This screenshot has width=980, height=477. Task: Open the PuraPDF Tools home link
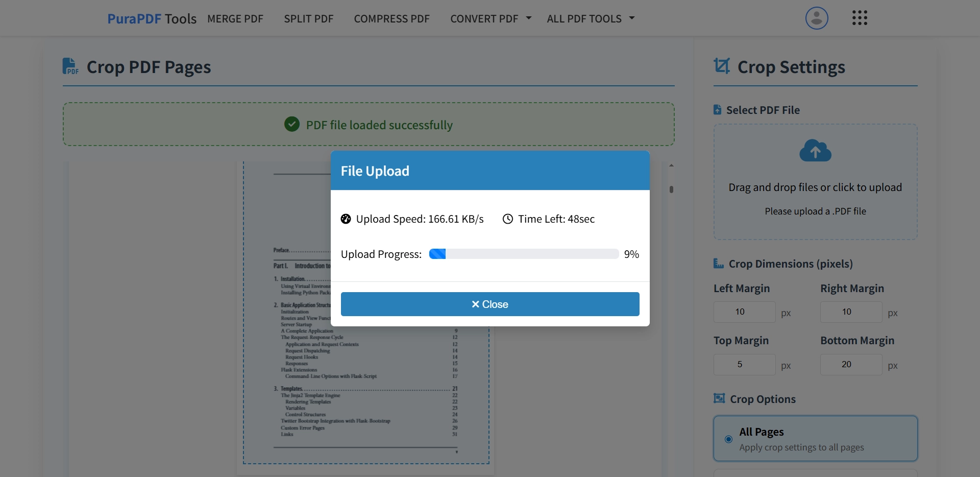coord(152,18)
